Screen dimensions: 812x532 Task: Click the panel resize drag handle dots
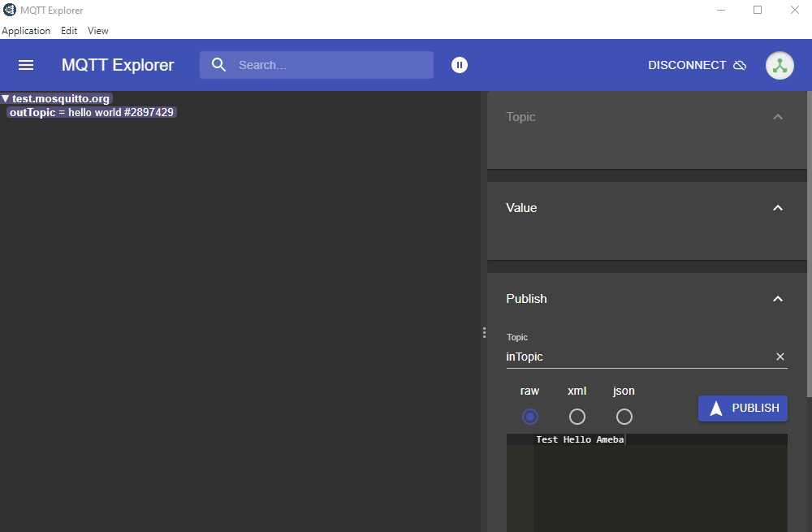484,333
